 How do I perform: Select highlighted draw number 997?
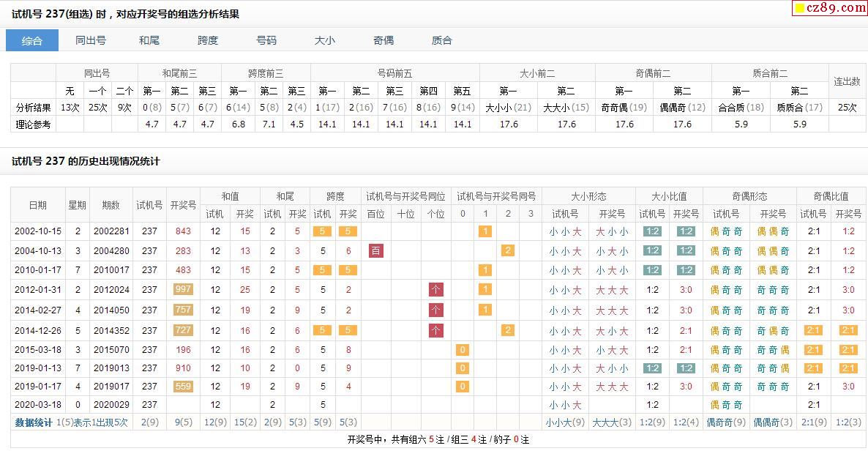coord(183,289)
